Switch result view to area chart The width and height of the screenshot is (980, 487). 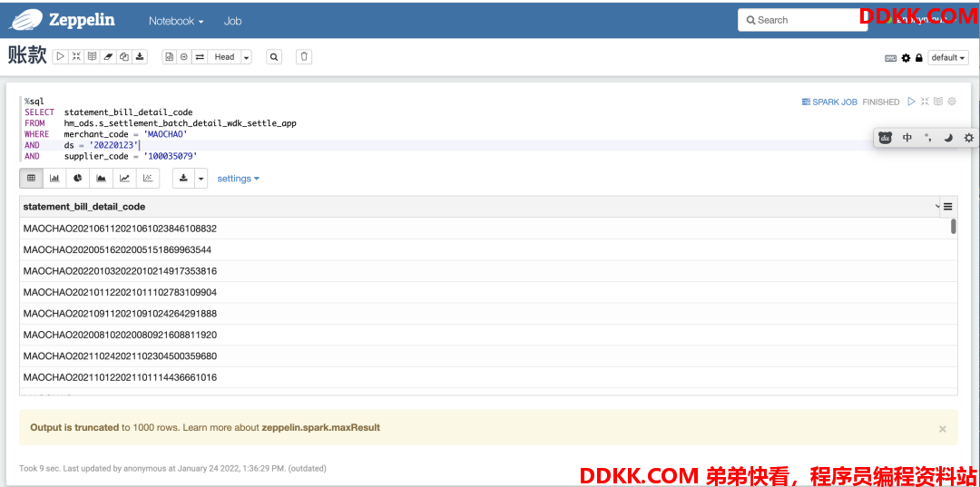(101, 178)
